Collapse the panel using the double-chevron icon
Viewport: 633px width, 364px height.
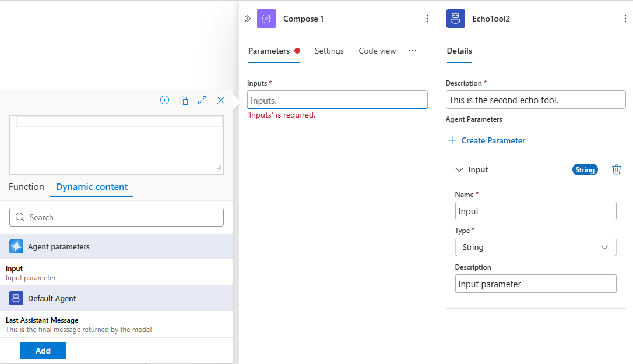pyautogui.click(x=247, y=18)
